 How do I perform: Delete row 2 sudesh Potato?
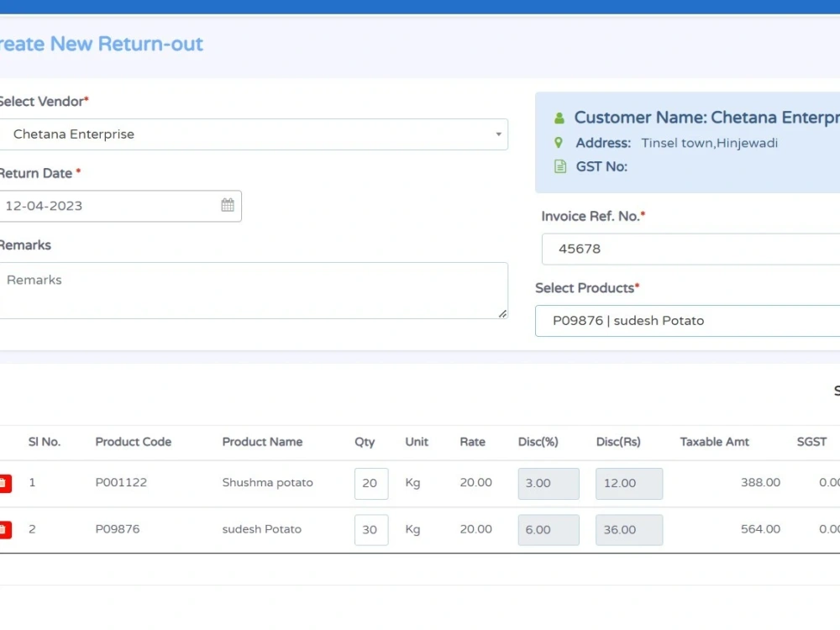click(5, 530)
